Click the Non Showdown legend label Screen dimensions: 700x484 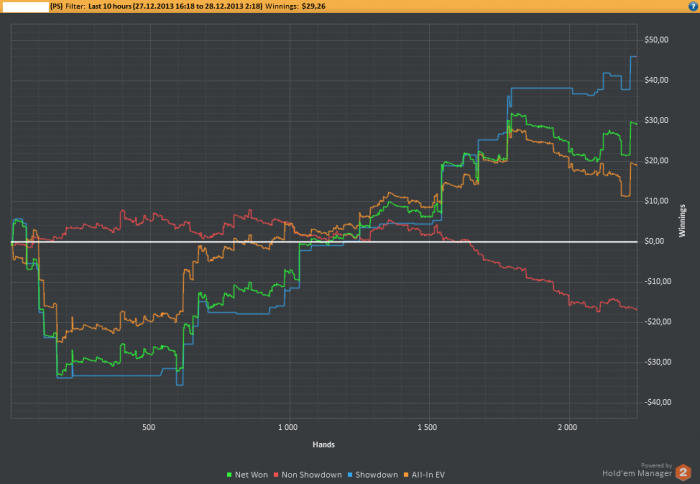tap(312, 475)
